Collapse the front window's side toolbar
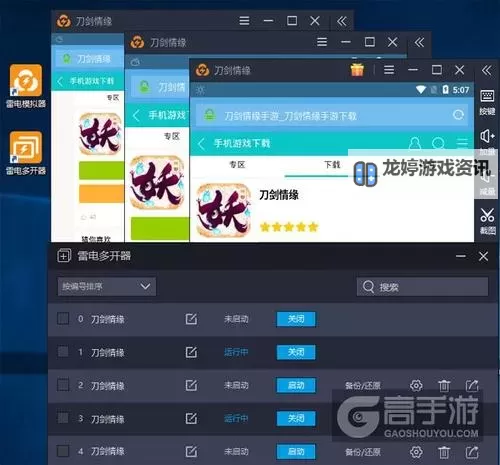The width and height of the screenshot is (500, 465). (487, 70)
